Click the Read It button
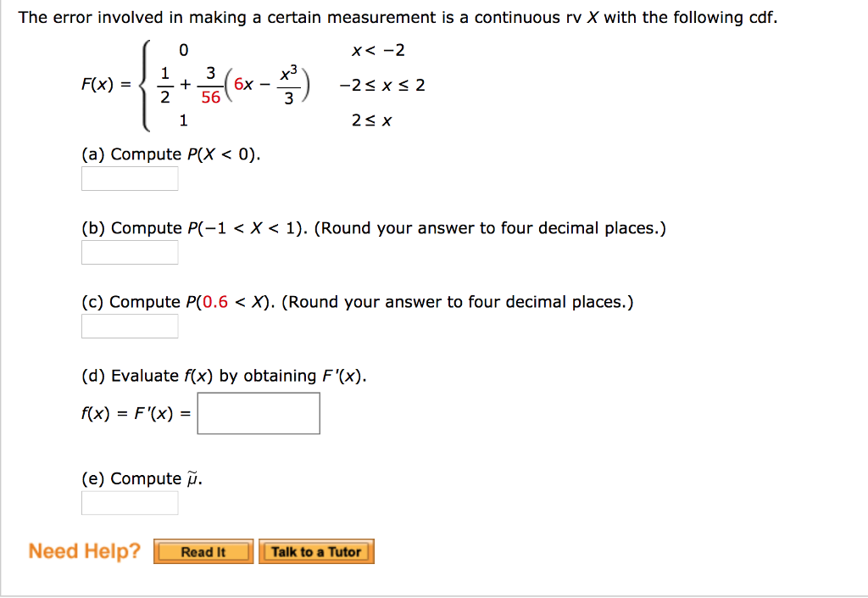This screenshot has height=598, width=868. coord(203,550)
